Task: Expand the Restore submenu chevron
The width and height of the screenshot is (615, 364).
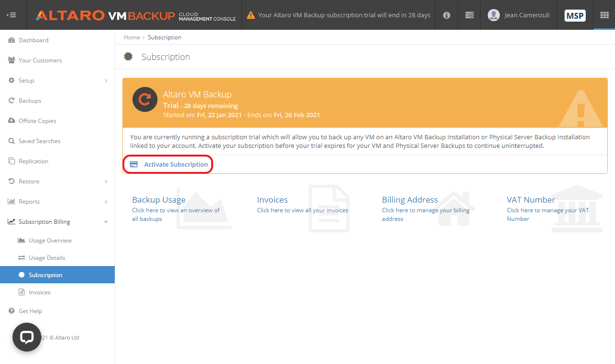Action: tap(106, 182)
